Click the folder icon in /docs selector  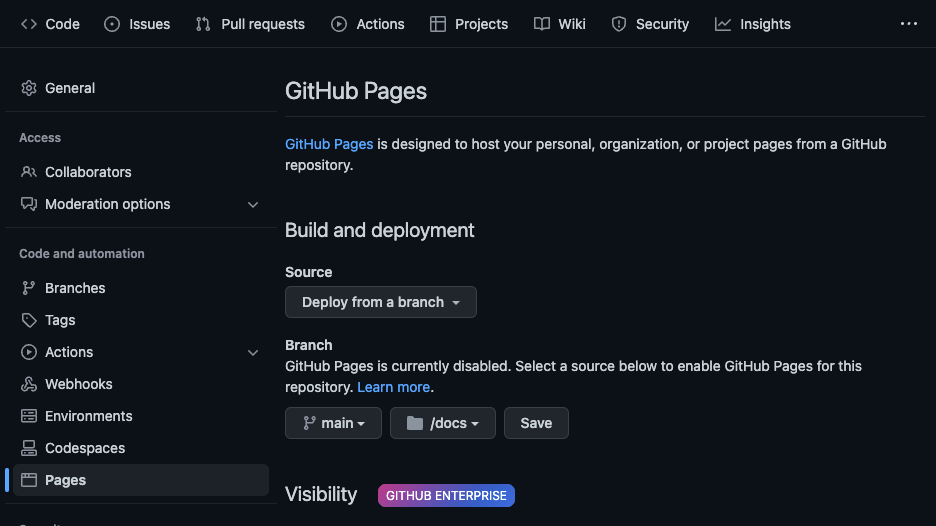tap(415, 423)
